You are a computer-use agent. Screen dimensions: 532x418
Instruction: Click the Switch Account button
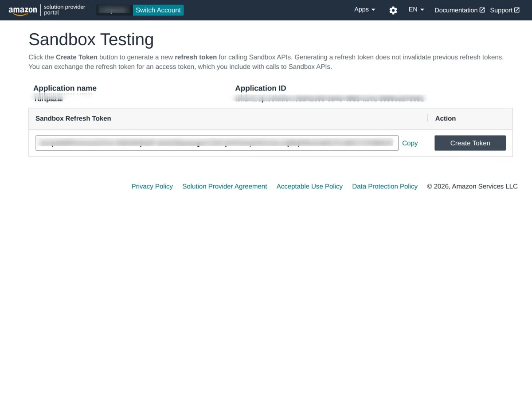[158, 10]
